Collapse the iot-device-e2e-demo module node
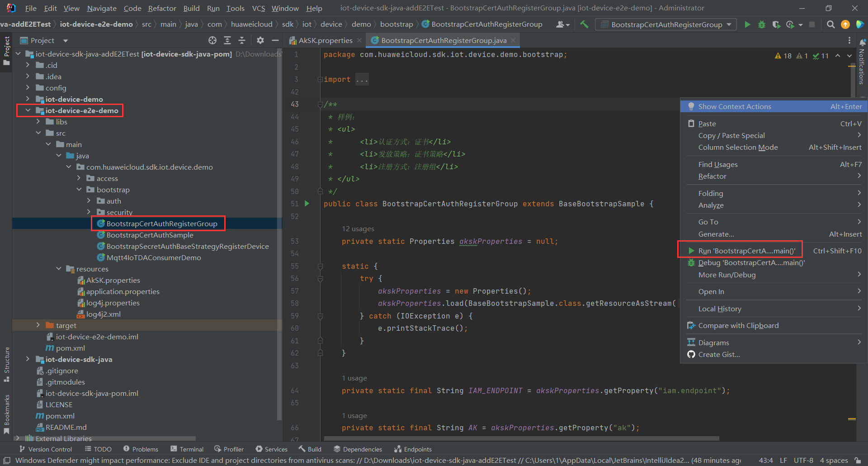Screen dimensions: 868x466 (28, 110)
